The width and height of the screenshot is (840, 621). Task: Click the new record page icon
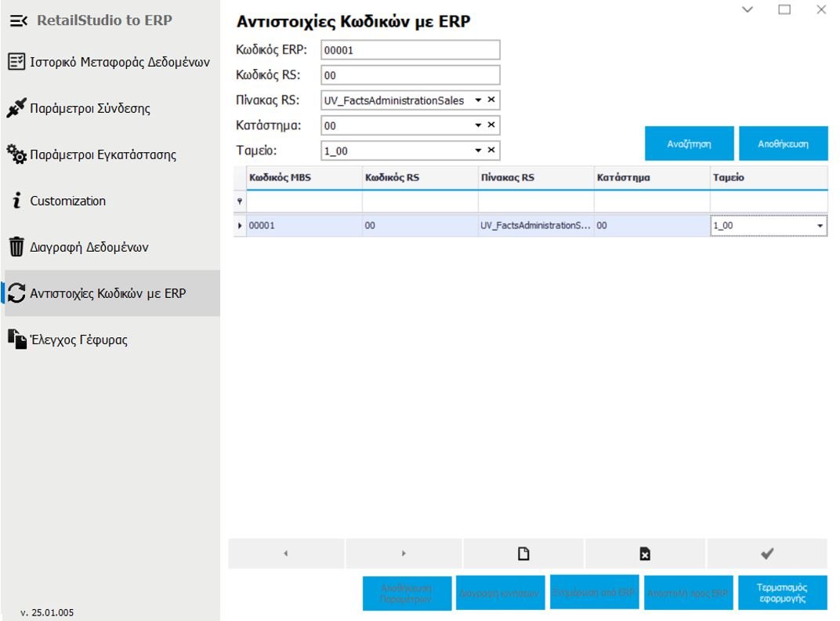click(x=523, y=554)
